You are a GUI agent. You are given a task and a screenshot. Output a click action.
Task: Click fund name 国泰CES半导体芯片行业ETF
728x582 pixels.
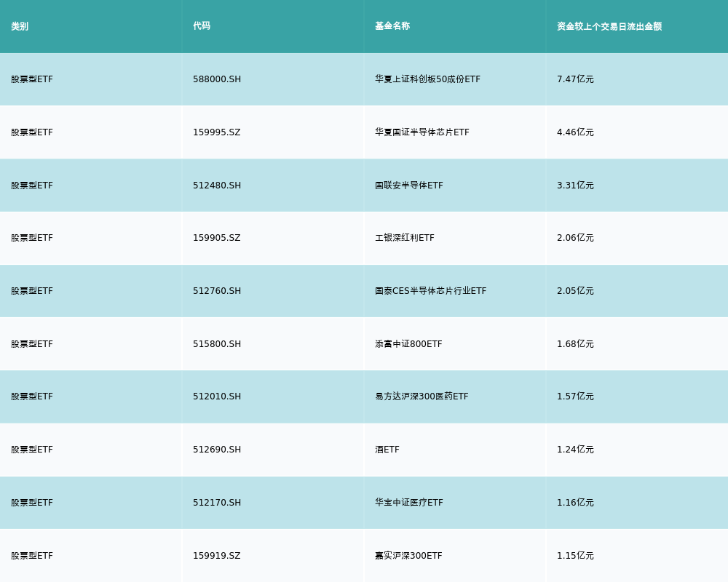coord(431,291)
